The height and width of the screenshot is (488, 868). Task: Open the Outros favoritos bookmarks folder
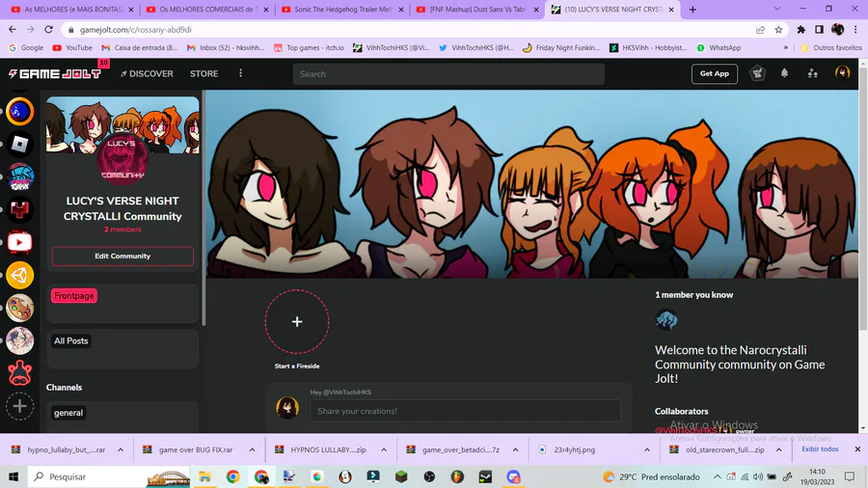pyautogui.click(x=831, y=47)
